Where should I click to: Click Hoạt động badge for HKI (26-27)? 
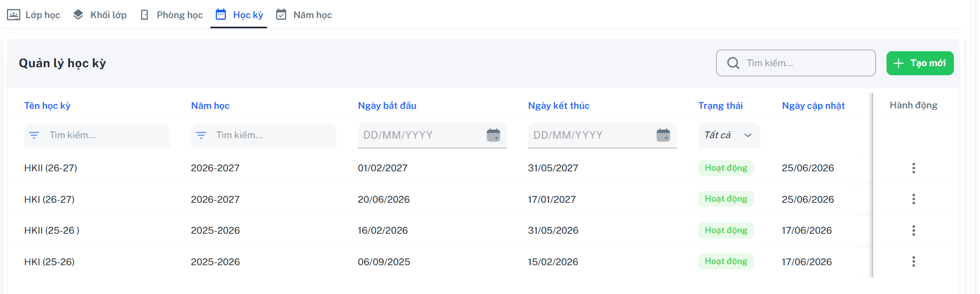[x=726, y=199]
